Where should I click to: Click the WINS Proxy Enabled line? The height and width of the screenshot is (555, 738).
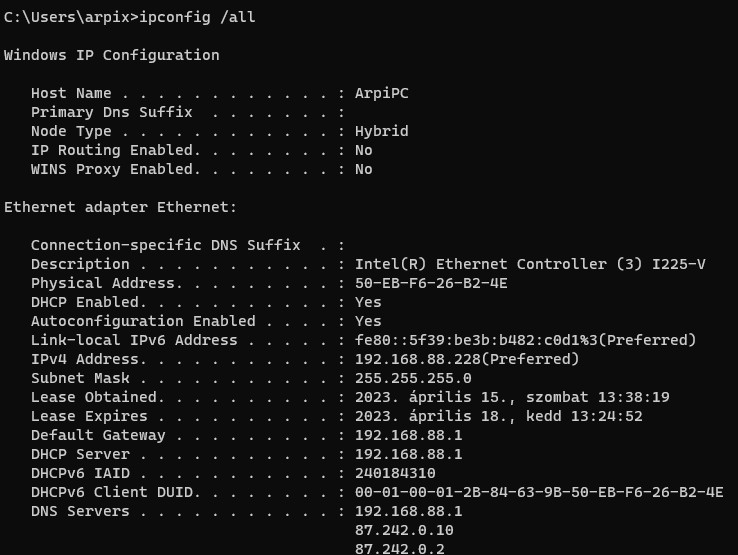pyautogui.click(x=200, y=169)
